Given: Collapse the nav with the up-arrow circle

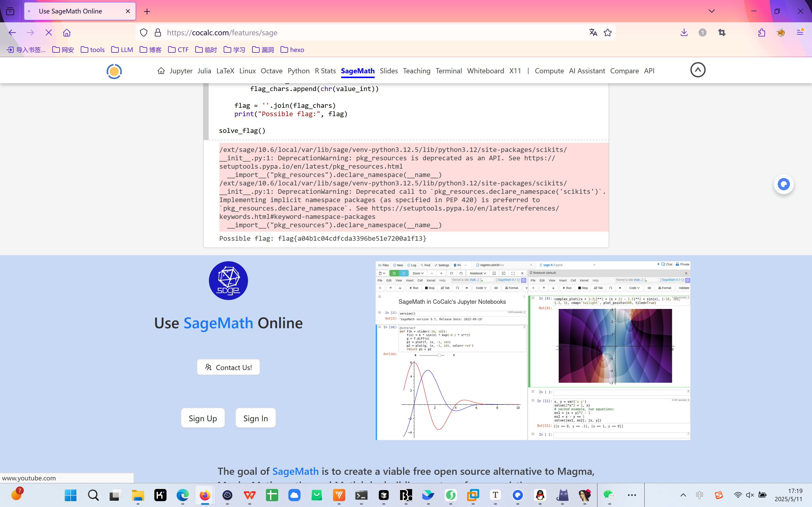Looking at the screenshot, I should click(x=698, y=70).
